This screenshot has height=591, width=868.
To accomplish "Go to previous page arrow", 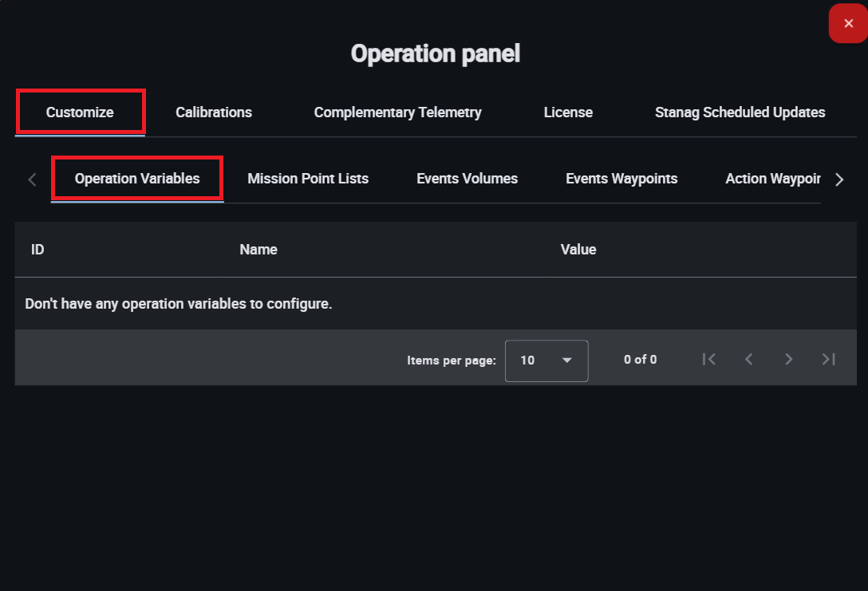I will click(748, 360).
